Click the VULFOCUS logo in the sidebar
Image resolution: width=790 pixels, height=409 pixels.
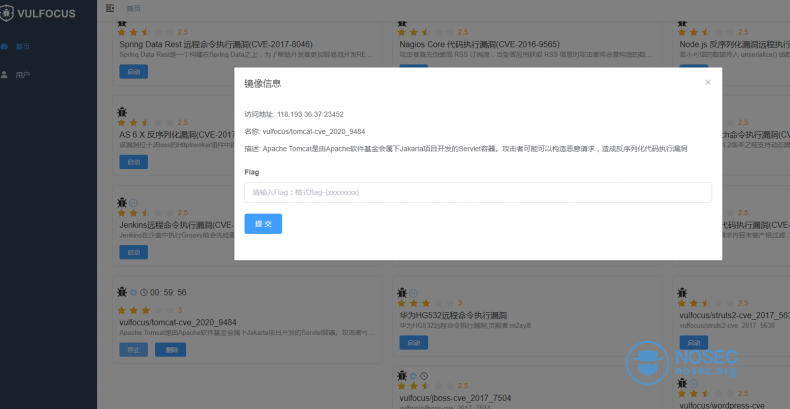pos(38,14)
